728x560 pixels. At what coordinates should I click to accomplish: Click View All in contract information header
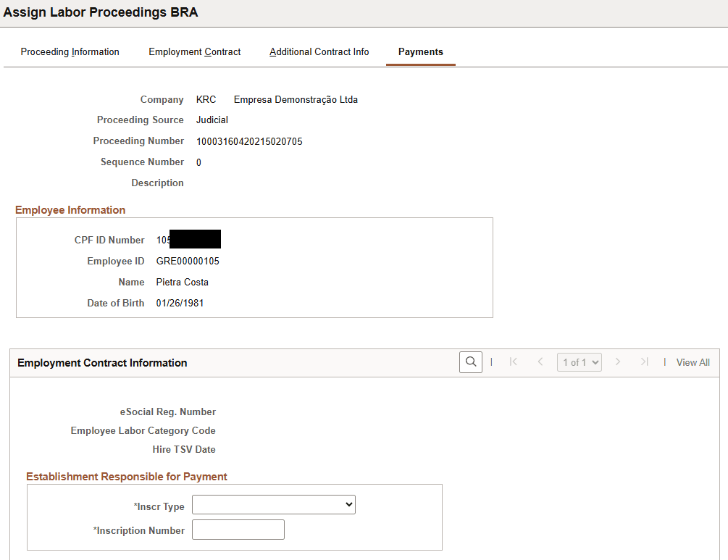pos(693,362)
